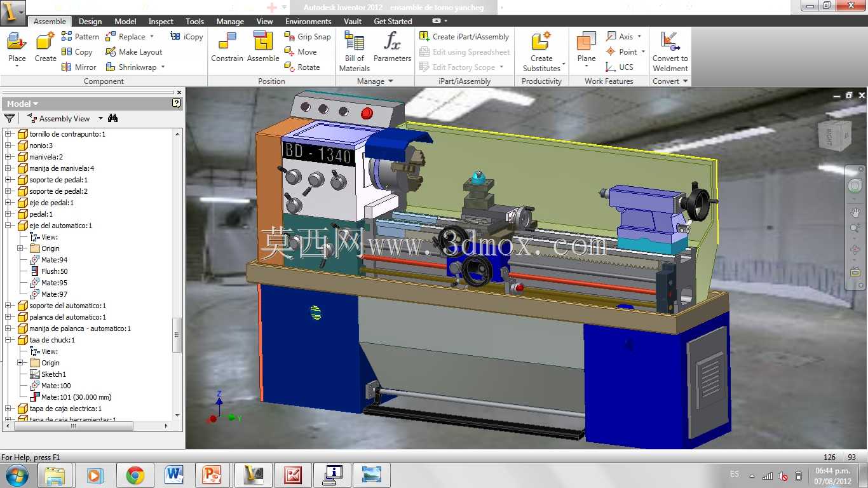Screen dimensions: 868x488
Task: Click the Windows Start button
Action: pos(16,475)
